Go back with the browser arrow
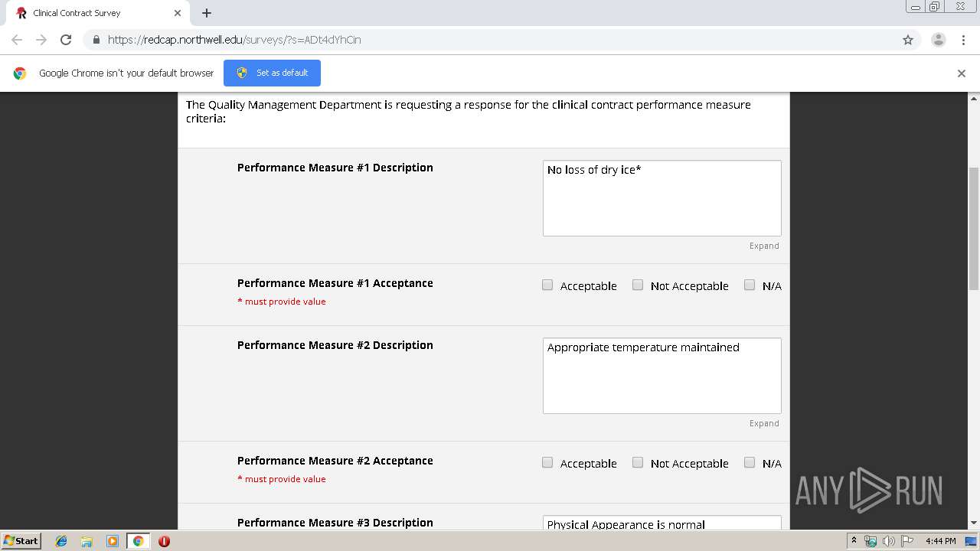980x551 pixels. pyautogui.click(x=17, y=40)
